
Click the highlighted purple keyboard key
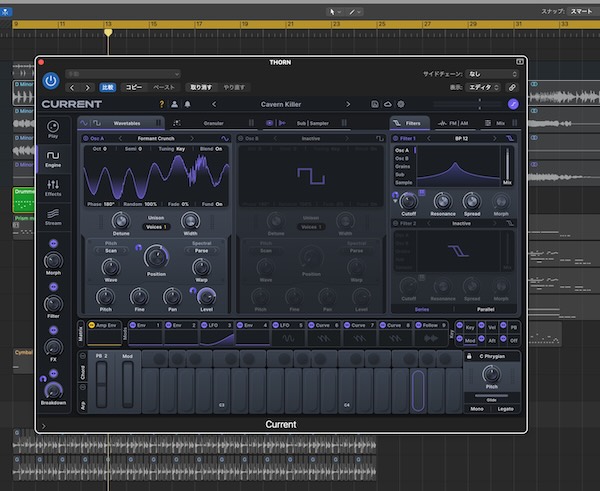418,390
